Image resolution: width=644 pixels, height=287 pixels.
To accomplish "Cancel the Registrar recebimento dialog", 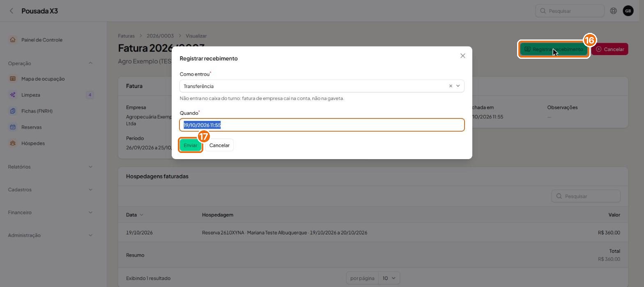I will click(x=219, y=145).
